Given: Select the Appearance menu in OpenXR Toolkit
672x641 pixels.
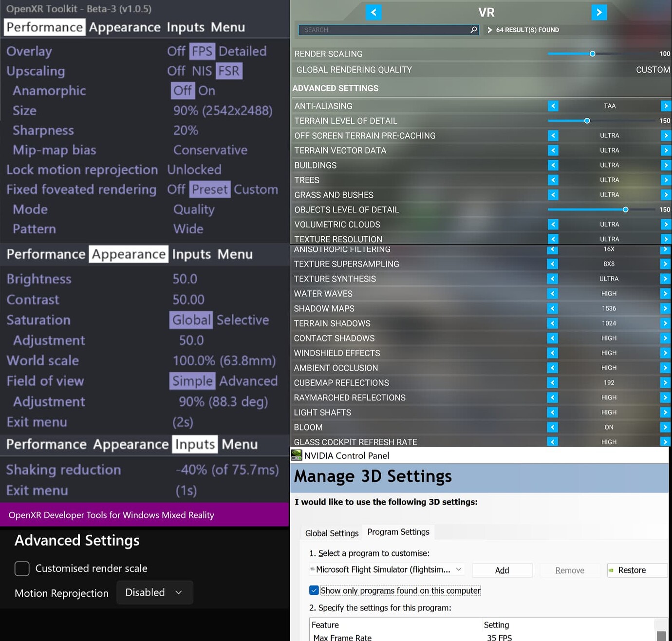Looking at the screenshot, I should pos(125,27).
